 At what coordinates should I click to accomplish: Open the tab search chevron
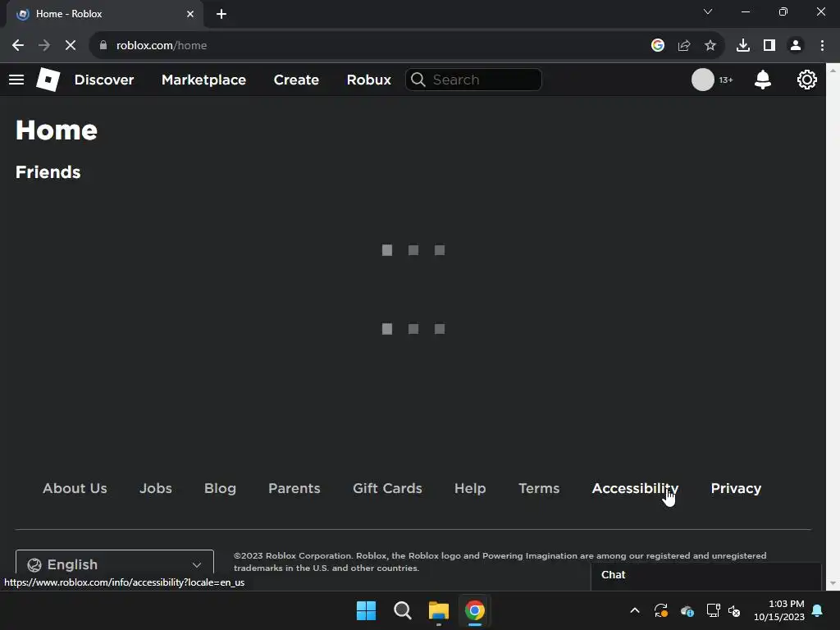[x=708, y=11]
